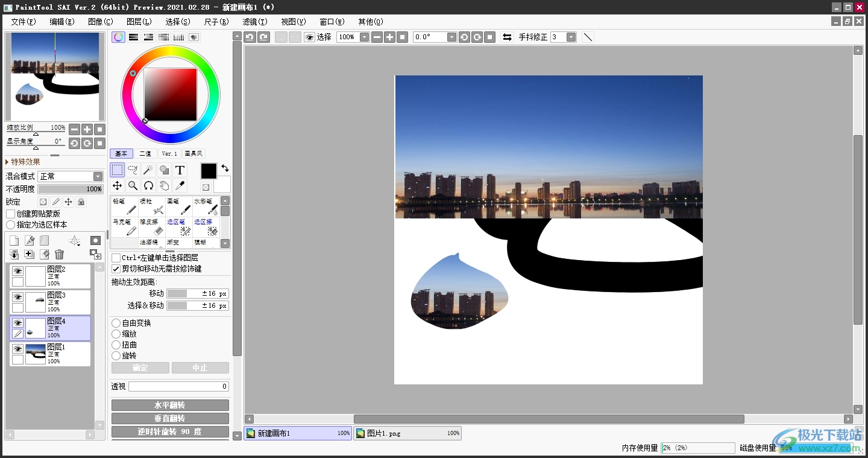
Task: Choose the 马克笔 marker brush
Action: point(125,227)
